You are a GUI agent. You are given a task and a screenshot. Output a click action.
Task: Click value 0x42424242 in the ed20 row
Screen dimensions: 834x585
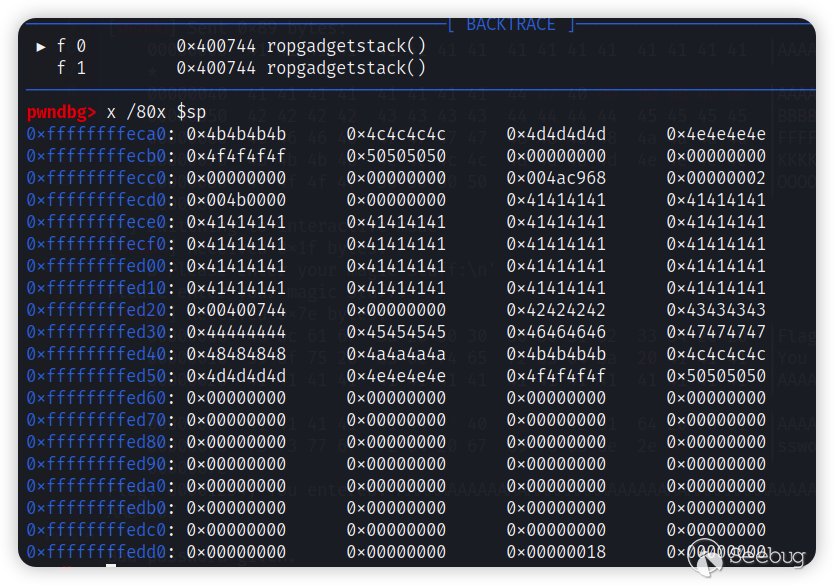(556, 310)
